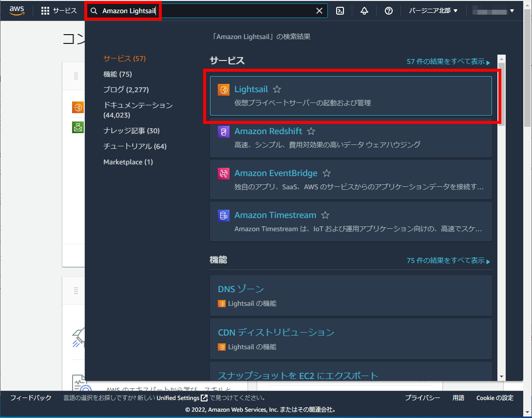The image size is (532, 418).
Task: Click the scroll-down arrow of results panel
Action: [501, 377]
